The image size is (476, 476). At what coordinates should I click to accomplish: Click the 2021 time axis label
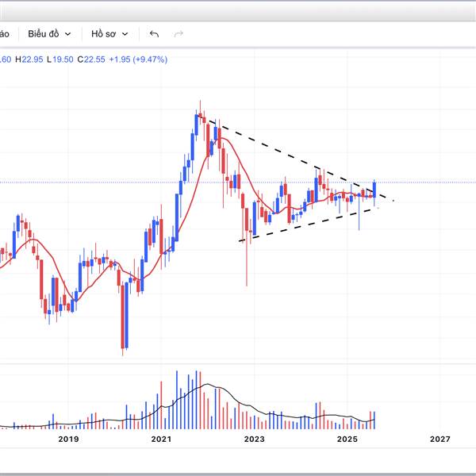pyautogui.click(x=161, y=439)
